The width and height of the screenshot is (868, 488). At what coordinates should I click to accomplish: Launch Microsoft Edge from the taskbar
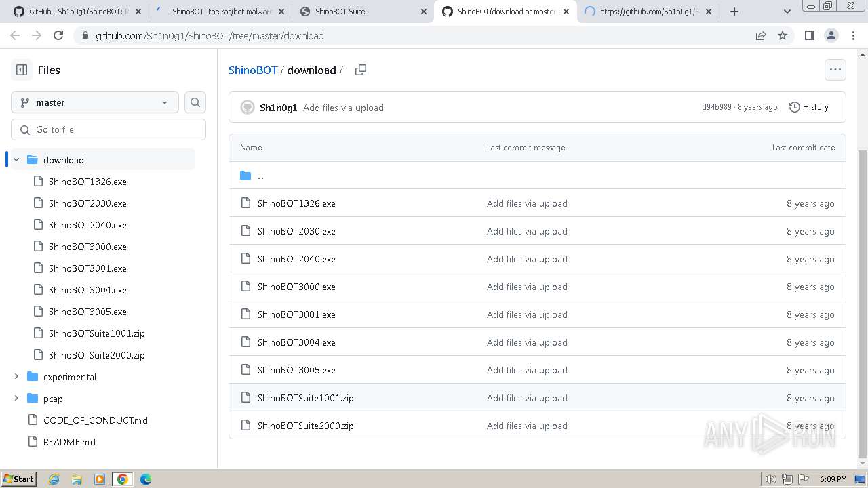coord(146,479)
